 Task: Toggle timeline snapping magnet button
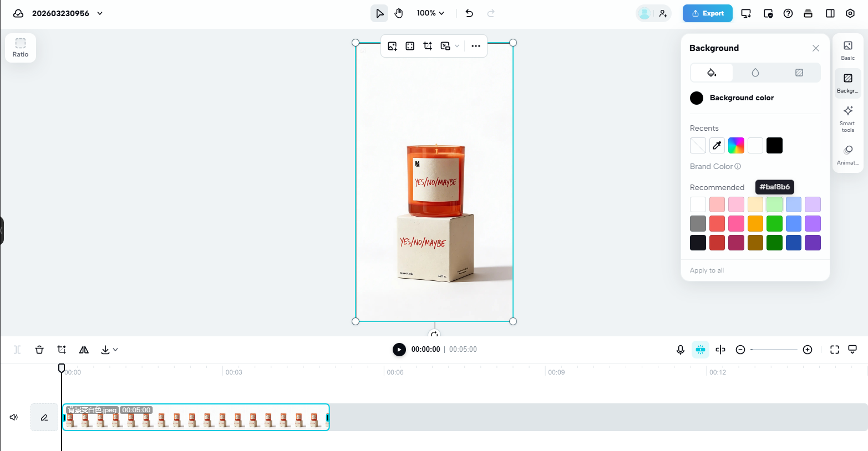coord(701,350)
